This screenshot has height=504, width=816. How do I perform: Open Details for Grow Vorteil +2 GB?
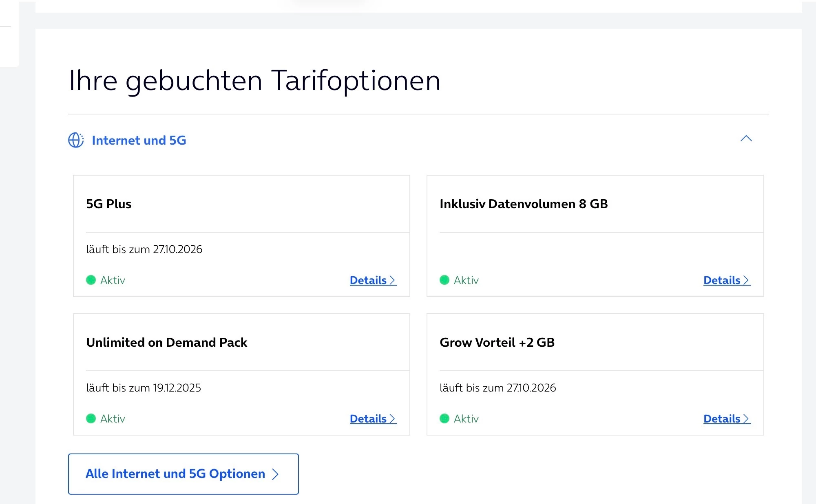tap(722, 419)
